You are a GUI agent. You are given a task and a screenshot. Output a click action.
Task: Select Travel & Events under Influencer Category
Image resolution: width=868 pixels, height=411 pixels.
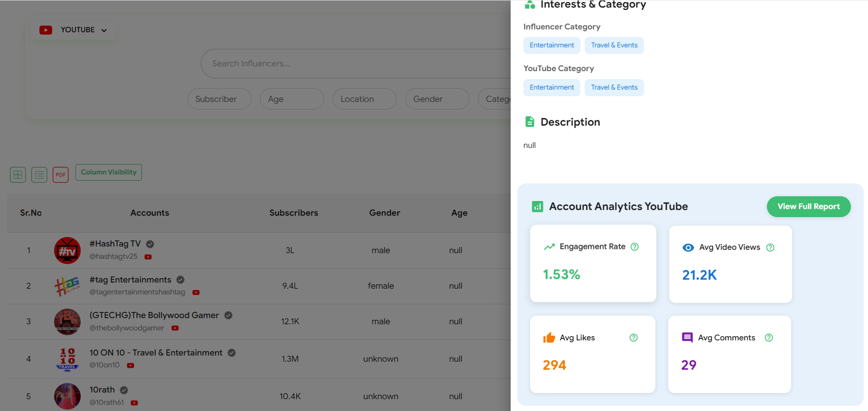click(614, 46)
